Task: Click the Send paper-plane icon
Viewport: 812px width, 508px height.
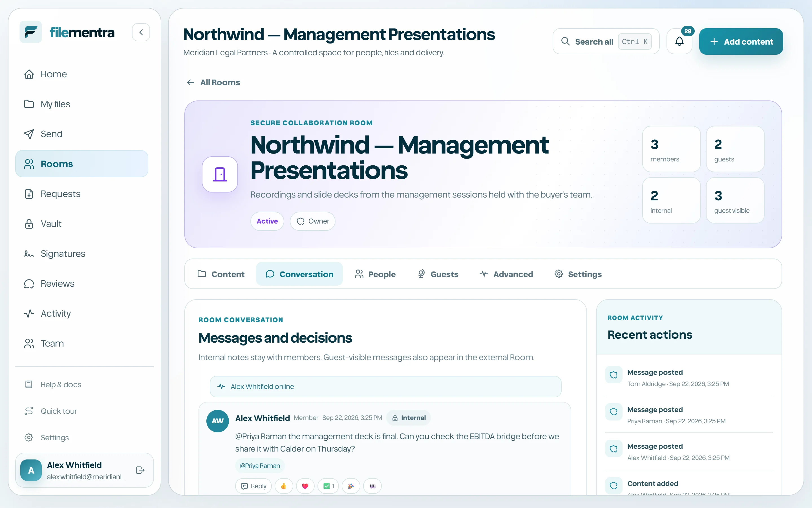Action: [x=29, y=134]
